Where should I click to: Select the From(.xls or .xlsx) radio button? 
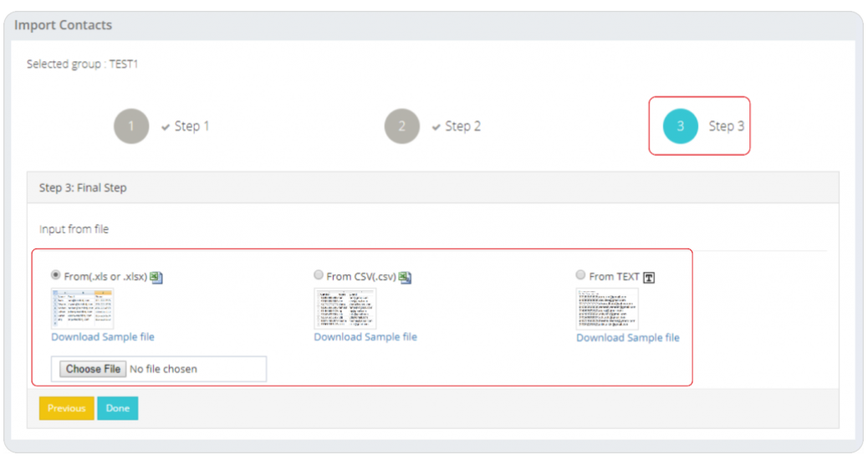point(56,275)
